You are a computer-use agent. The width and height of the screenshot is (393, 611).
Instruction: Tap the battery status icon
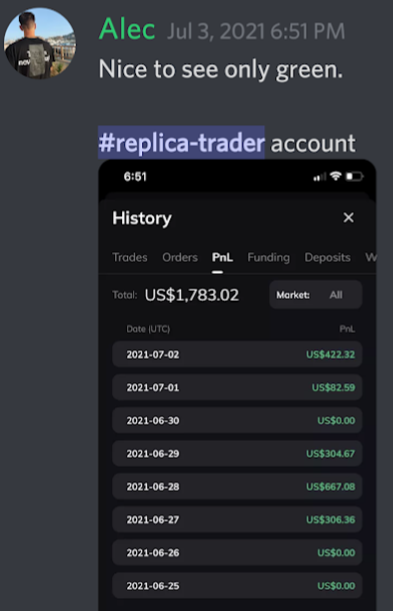(x=354, y=177)
